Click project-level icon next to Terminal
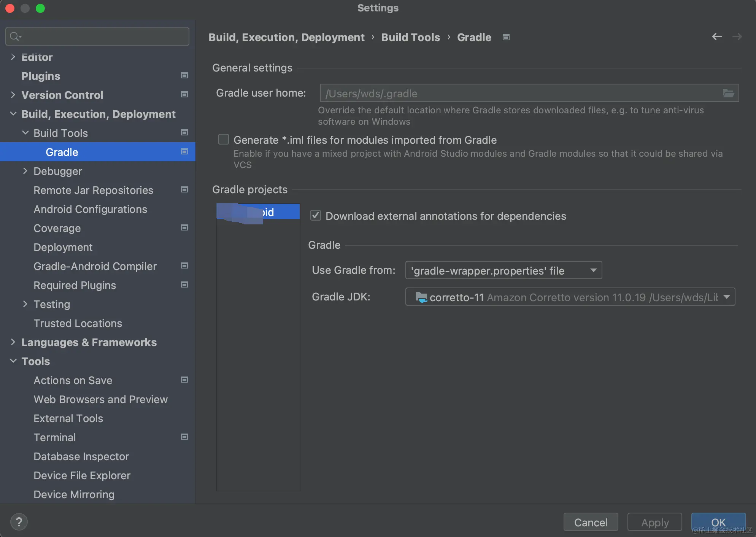The width and height of the screenshot is (756, 537). pos(184,437)
